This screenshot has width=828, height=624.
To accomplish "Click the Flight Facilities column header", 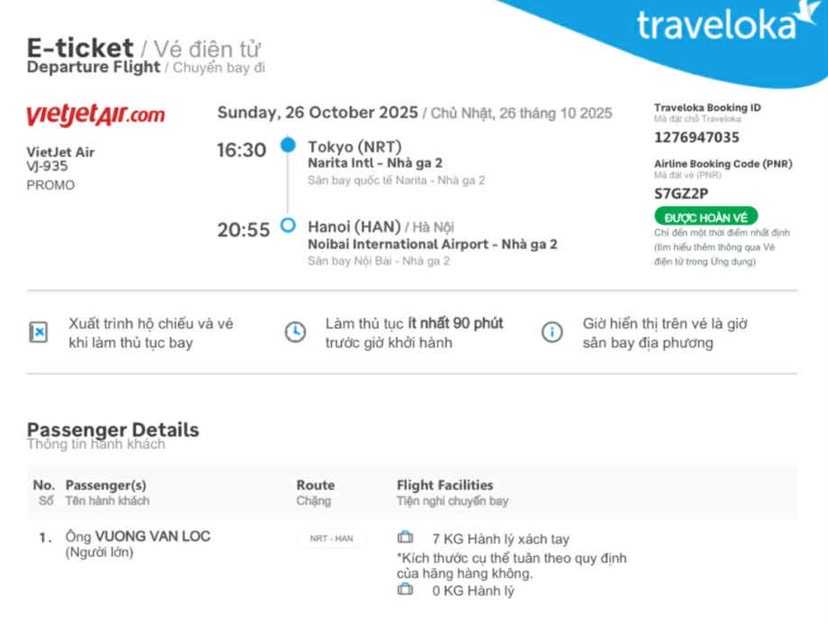I will [x=445, y=485].
